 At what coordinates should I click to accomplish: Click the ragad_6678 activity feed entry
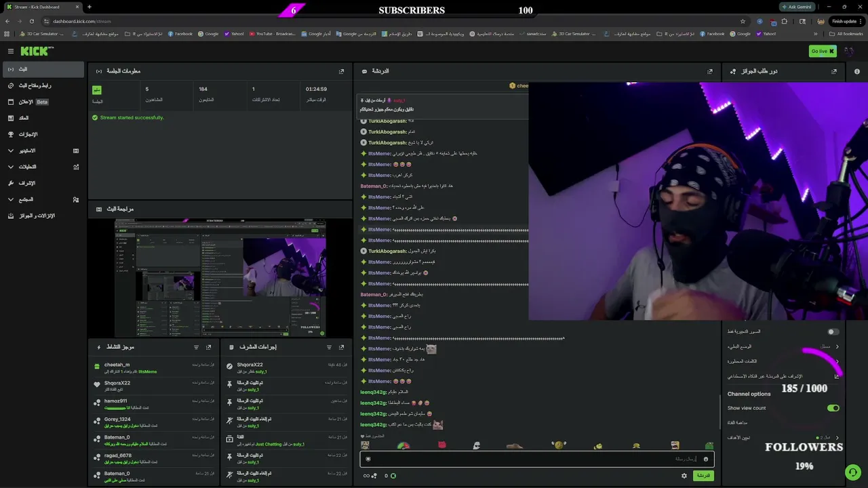coord(154,458)
